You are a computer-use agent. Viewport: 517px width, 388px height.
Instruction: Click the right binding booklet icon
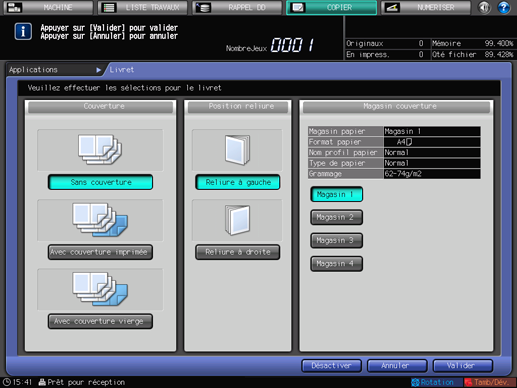tap(237, 220)
